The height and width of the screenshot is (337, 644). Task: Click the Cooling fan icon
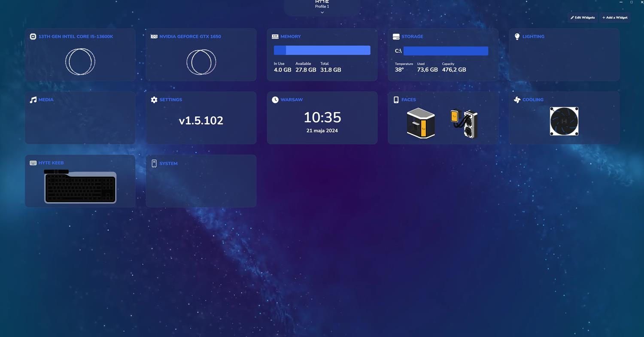pyautogui.click(x=517, y=100)
